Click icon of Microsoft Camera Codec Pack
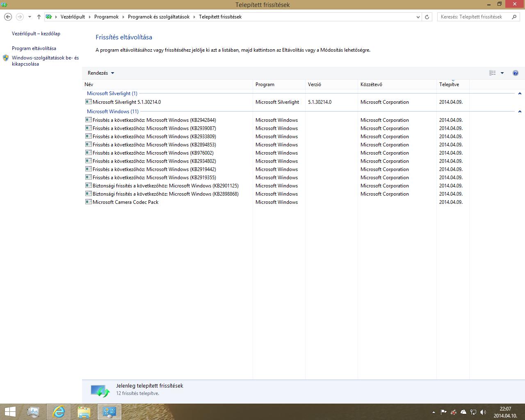The width and height of the screenshot is (525, 420). point(88,202)
